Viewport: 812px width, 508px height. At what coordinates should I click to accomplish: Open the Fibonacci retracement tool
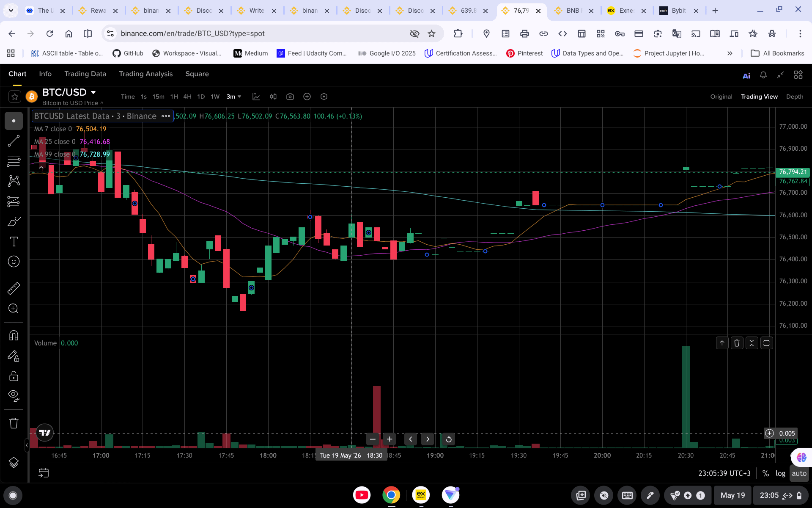point(14,161)
